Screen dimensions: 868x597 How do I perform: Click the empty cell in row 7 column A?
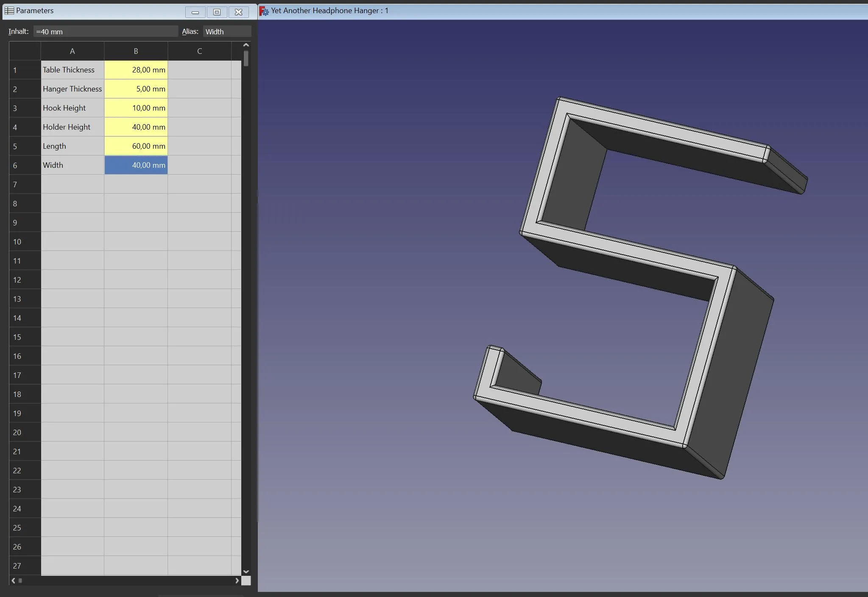point(72,184)
